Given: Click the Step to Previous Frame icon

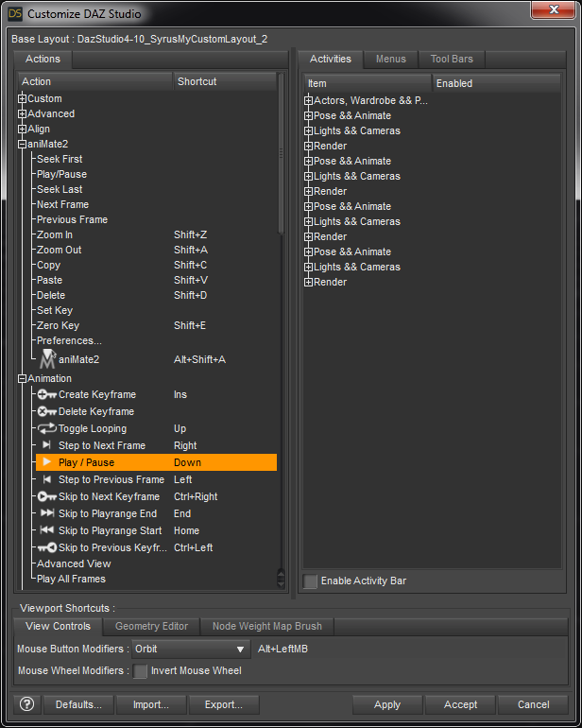Looking at the screenshot, I should click(x=47, y=479).
